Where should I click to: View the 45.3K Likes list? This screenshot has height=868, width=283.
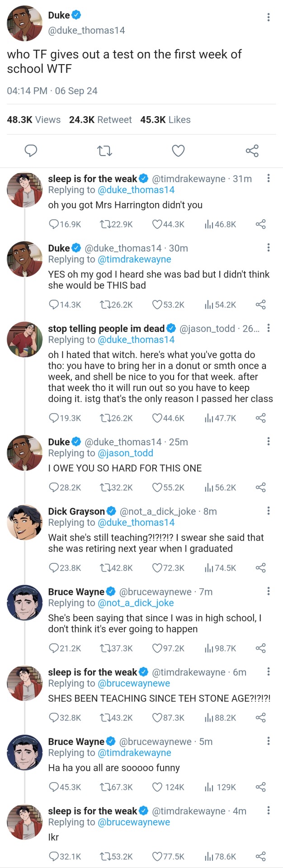coord(165,120)
